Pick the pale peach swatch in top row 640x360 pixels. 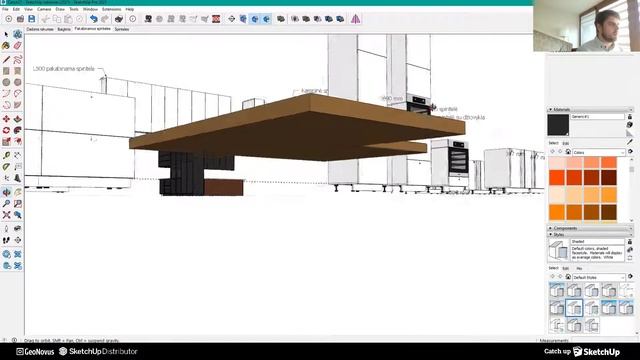(557, 162)
